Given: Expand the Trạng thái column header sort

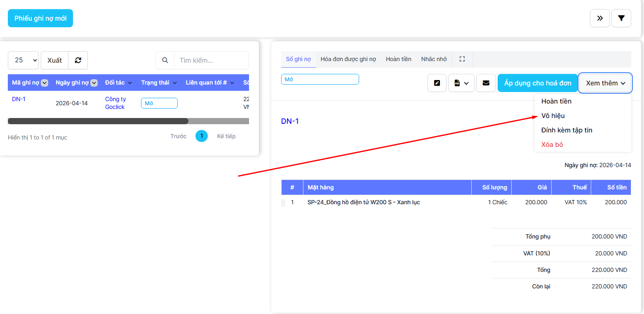Looking at the screenshot, I should 175,83.
